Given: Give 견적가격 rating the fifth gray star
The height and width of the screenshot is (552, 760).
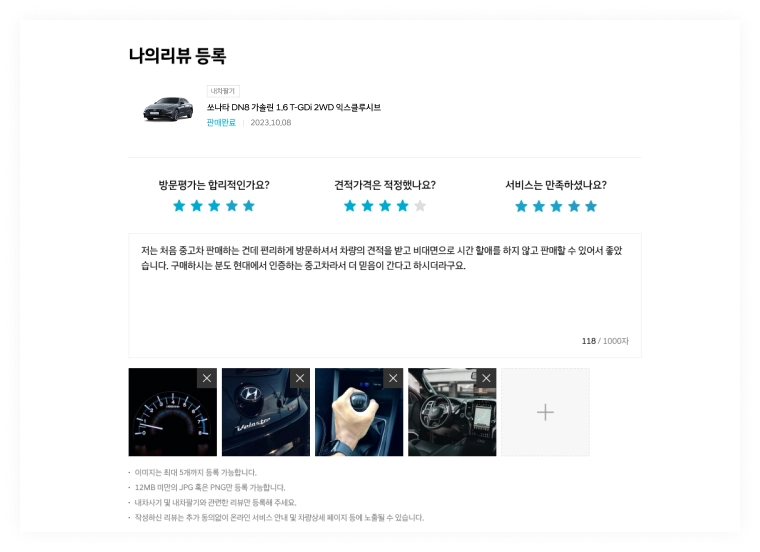Looking at the screenshot, I should 420,206.
